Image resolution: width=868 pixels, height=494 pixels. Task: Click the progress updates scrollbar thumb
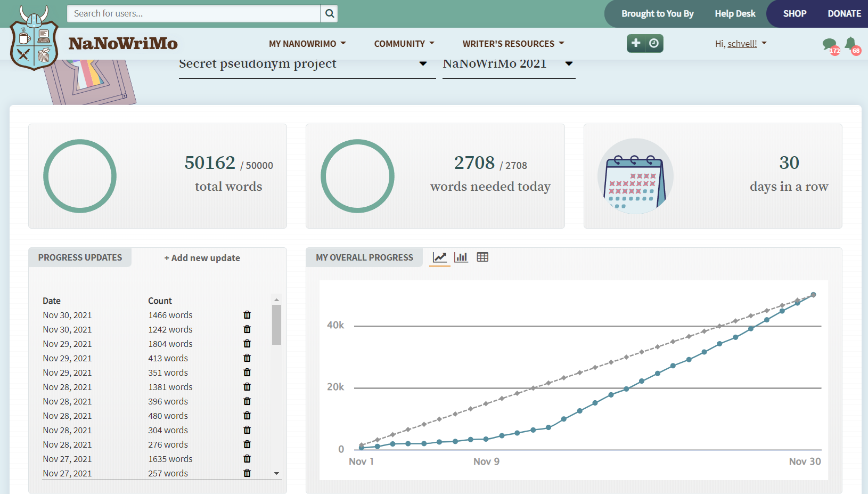276,325
